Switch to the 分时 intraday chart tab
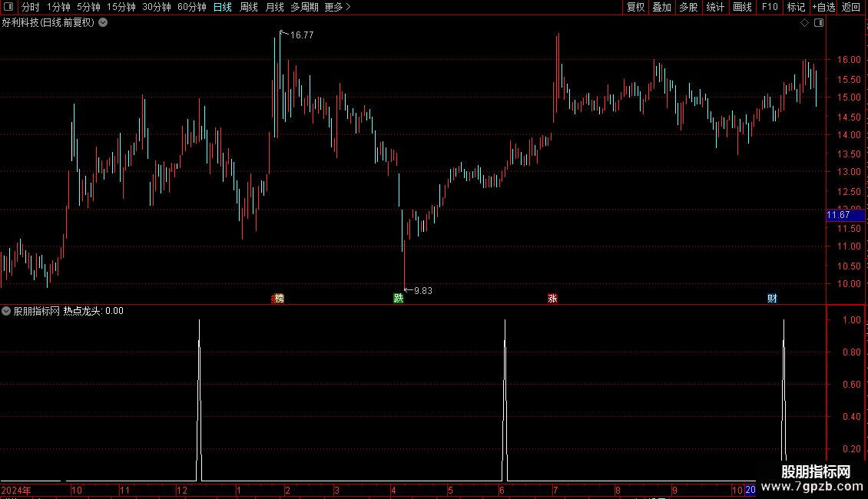The image size is (868, 499). tap(31, 7)
